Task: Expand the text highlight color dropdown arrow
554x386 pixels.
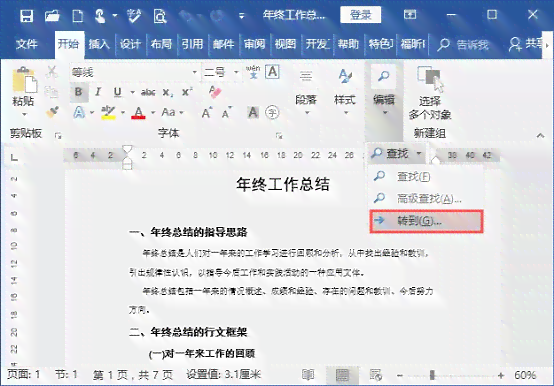Action: coord(123,113)
